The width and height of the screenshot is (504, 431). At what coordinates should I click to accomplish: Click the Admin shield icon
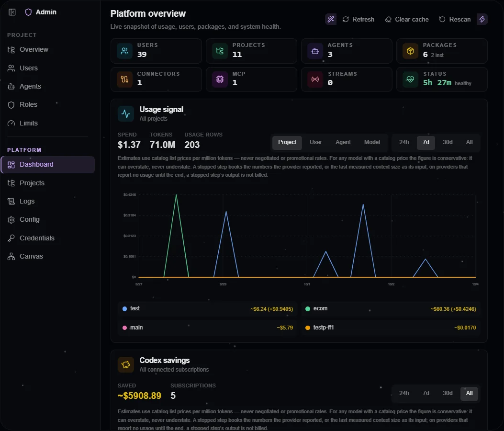[28, 12]
